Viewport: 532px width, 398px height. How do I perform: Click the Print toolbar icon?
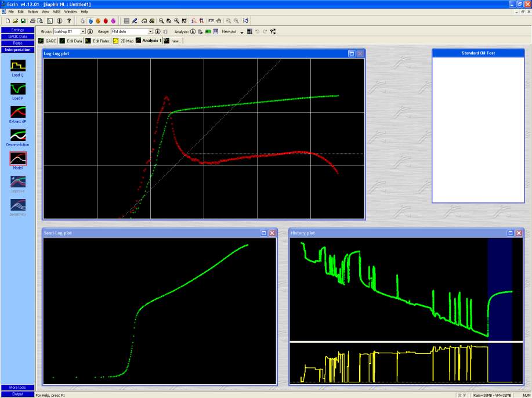pos(33,21)
